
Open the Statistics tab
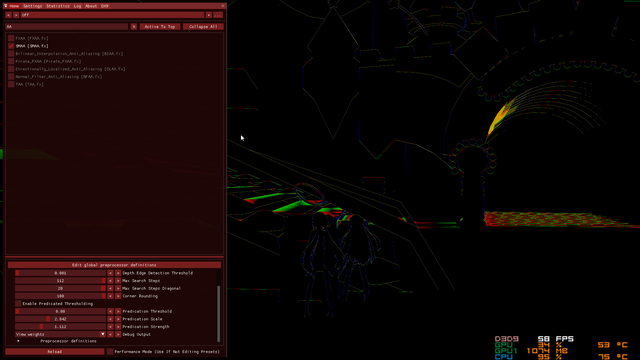tap(58, 6)
